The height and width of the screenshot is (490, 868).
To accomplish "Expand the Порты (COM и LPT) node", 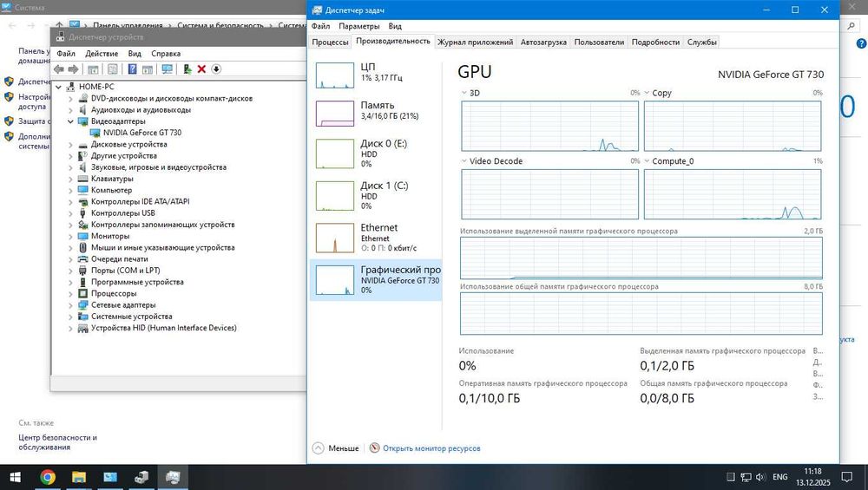I will 70,271.
